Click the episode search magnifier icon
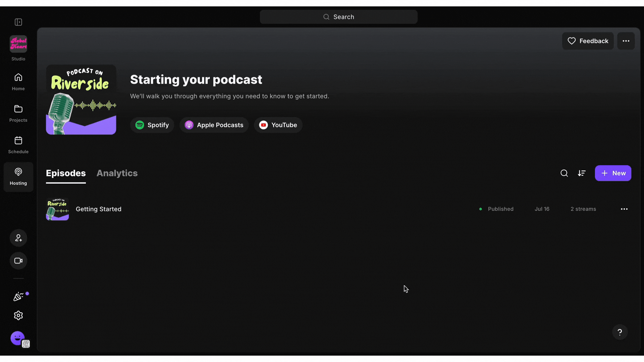This screenshot has height=362, width=644. pos(564,173)
